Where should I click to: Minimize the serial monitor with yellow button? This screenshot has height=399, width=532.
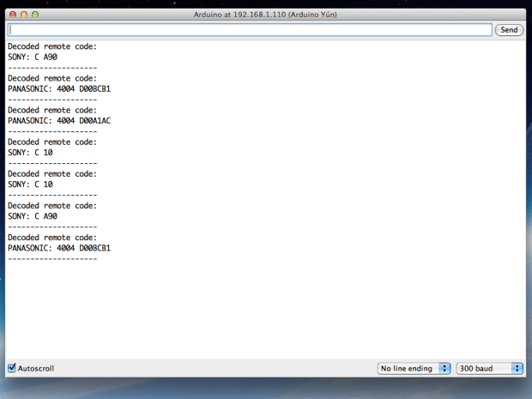(x=24, y=15)
